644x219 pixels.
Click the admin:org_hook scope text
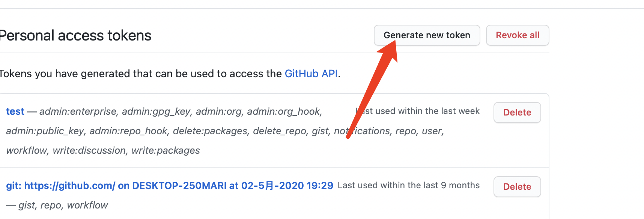coord(283,111)
